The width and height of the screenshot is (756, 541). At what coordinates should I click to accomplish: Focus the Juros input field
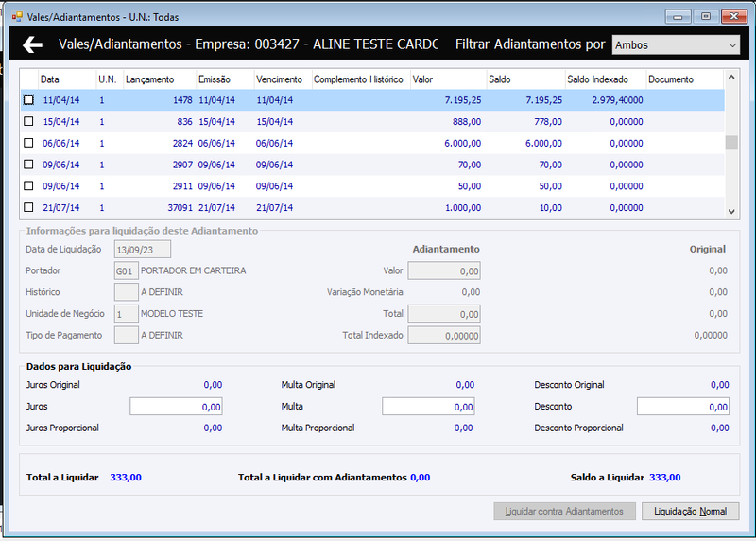(x=176, y=407)
